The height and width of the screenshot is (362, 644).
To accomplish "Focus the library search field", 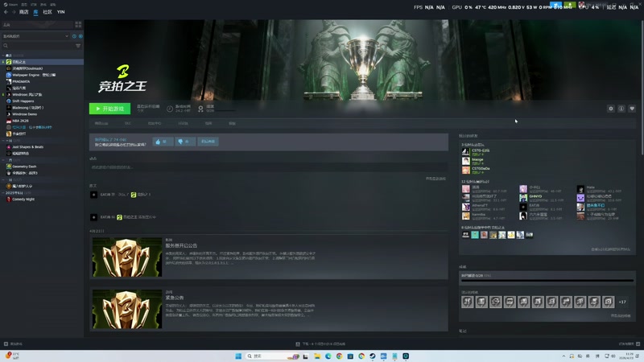I will click(38, 46).
